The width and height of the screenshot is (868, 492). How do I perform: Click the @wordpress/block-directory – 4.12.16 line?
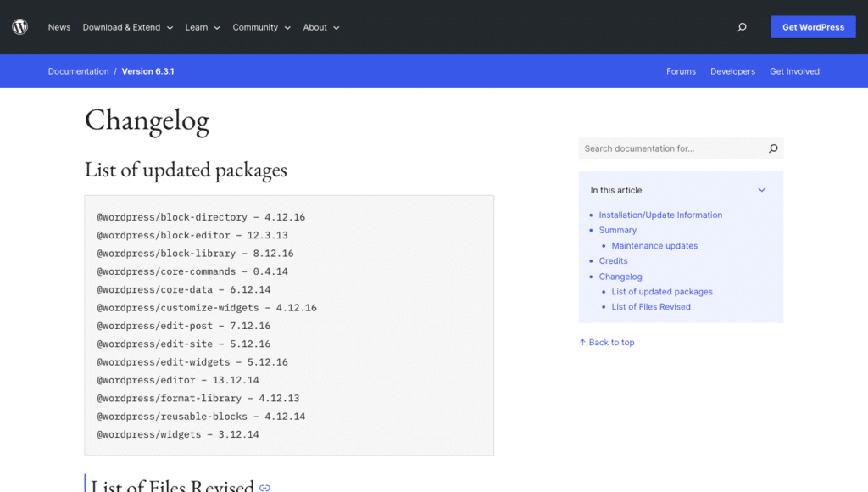point(201,217)
